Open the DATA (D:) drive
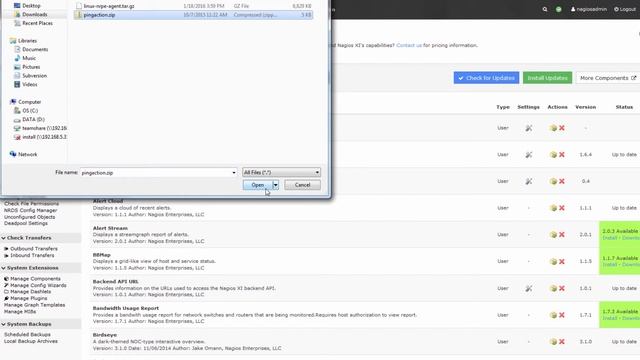Image resolution: width=640 pixels, height=360 pixels. [33, 119]
